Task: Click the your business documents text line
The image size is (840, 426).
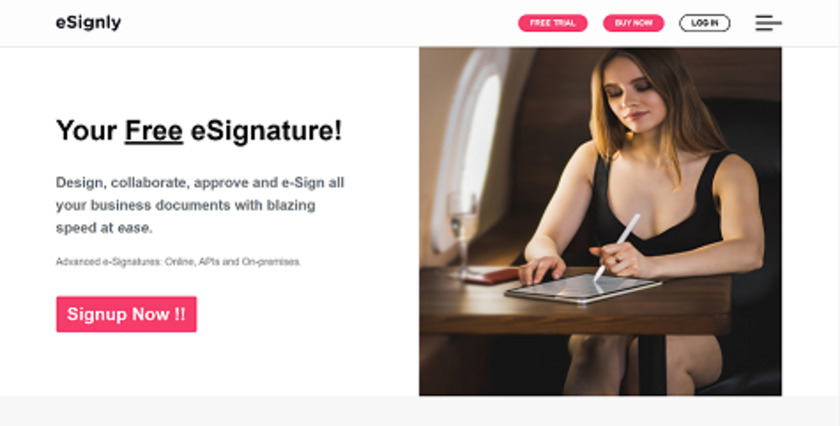Action: pos(185,205)
